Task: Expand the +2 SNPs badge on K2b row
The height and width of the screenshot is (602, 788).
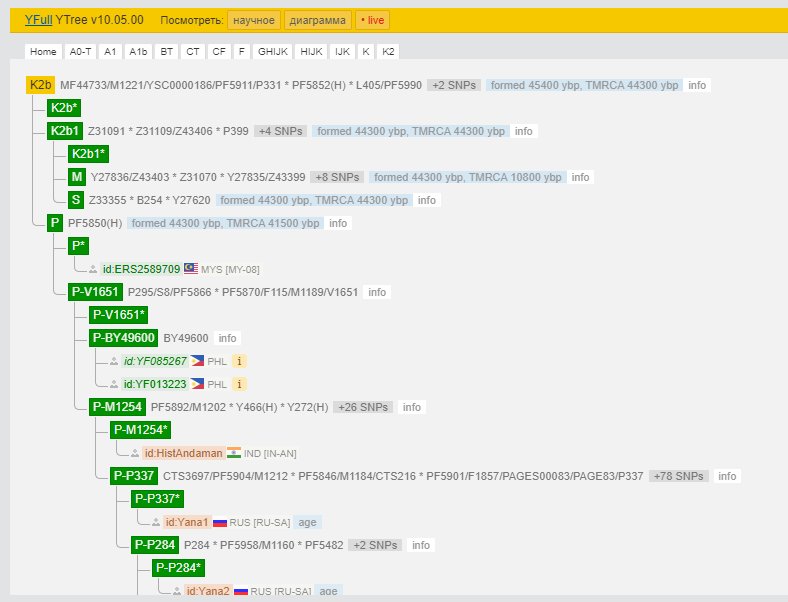Action: [454, 85]
